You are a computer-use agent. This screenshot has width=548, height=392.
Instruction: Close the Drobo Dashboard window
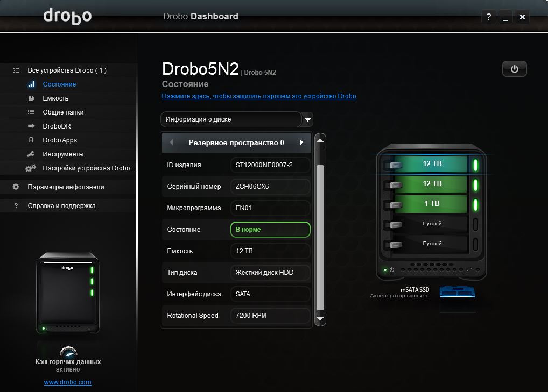(522, 17)
